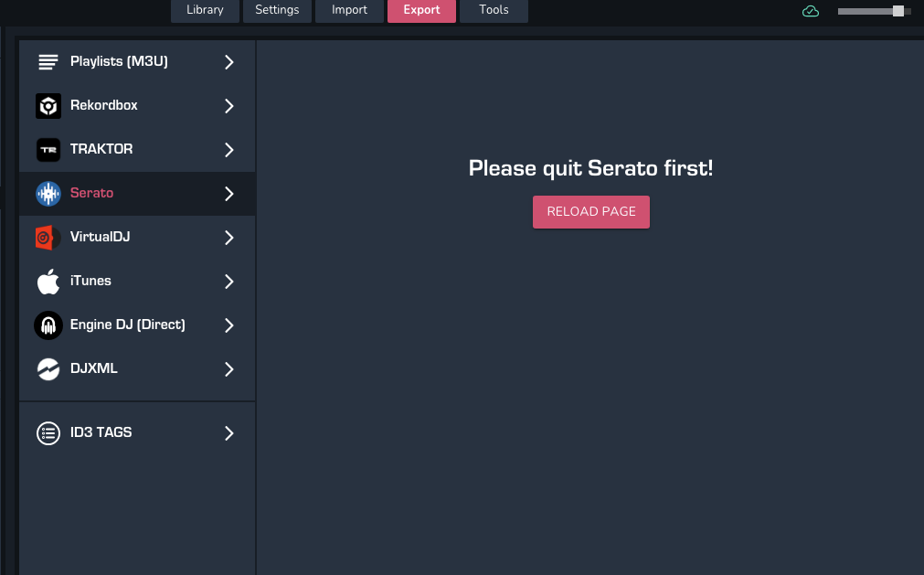The image size is (924, 575).
Task: Expand the Rekordbox chevron arrow
Action: pyautogui.click(x=229, y=106)
